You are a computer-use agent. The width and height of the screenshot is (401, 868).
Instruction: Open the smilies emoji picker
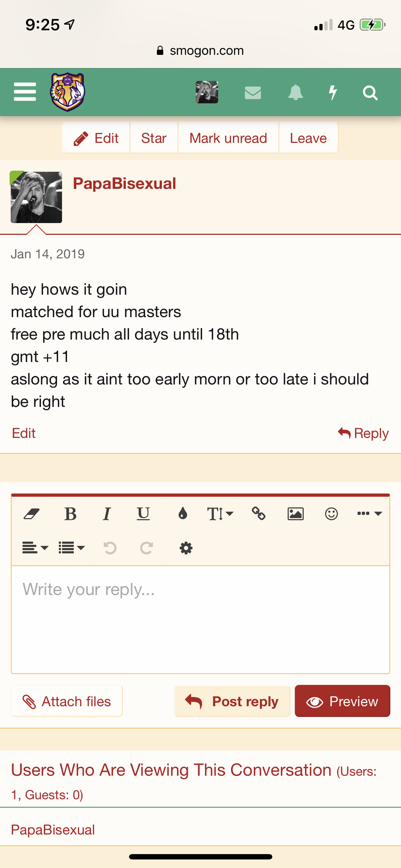tap(331, 514)
